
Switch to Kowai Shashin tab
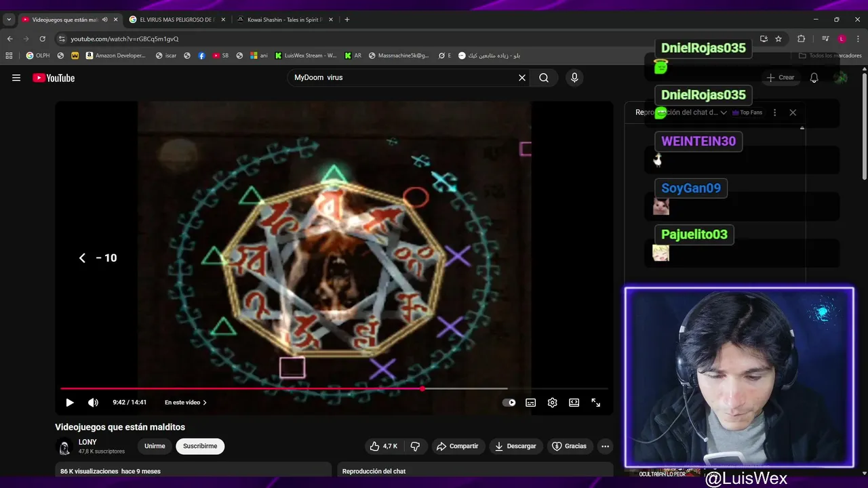coord(283,20)
